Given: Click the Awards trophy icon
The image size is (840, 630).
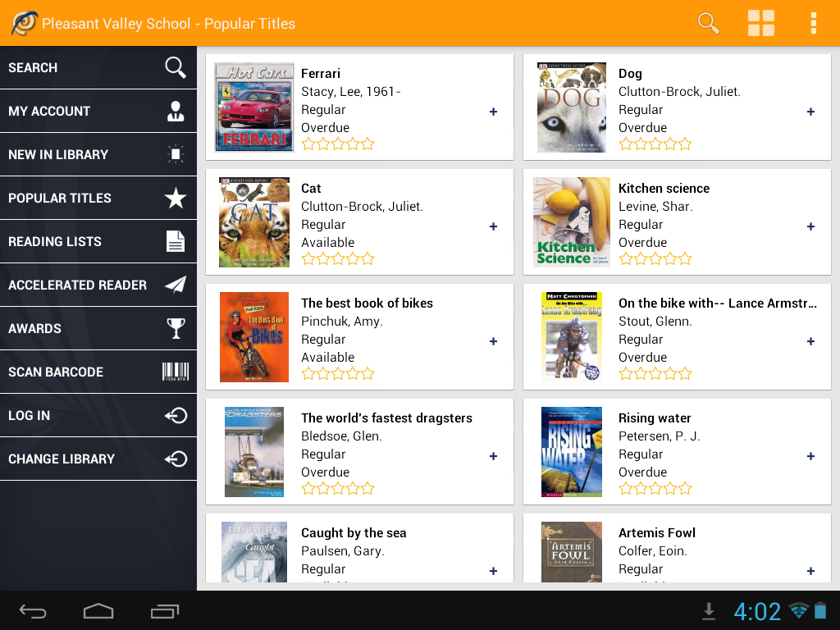Looking at the screenshot, I should [176, 328].
